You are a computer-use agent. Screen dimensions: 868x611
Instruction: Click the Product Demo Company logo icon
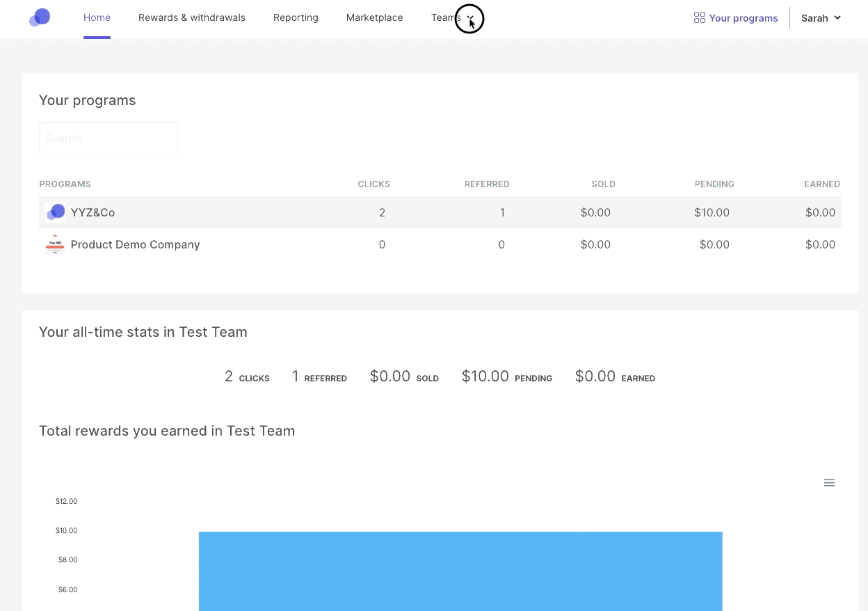tap(55, 244)
